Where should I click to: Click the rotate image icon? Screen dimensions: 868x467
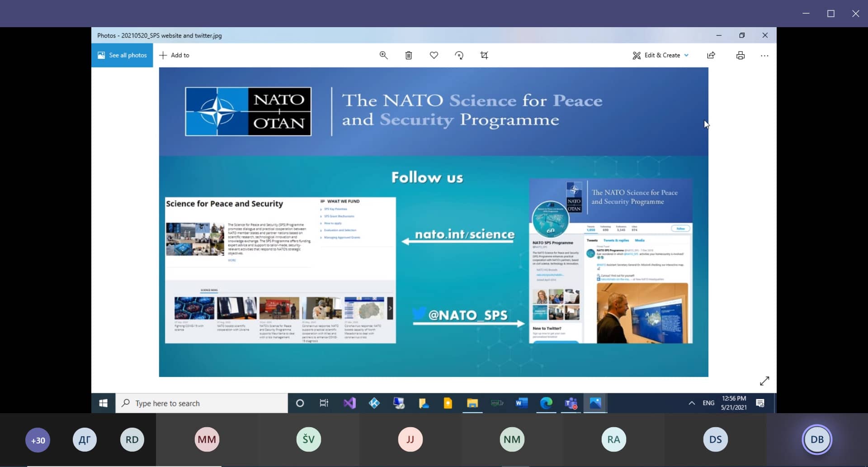[459, 55]
